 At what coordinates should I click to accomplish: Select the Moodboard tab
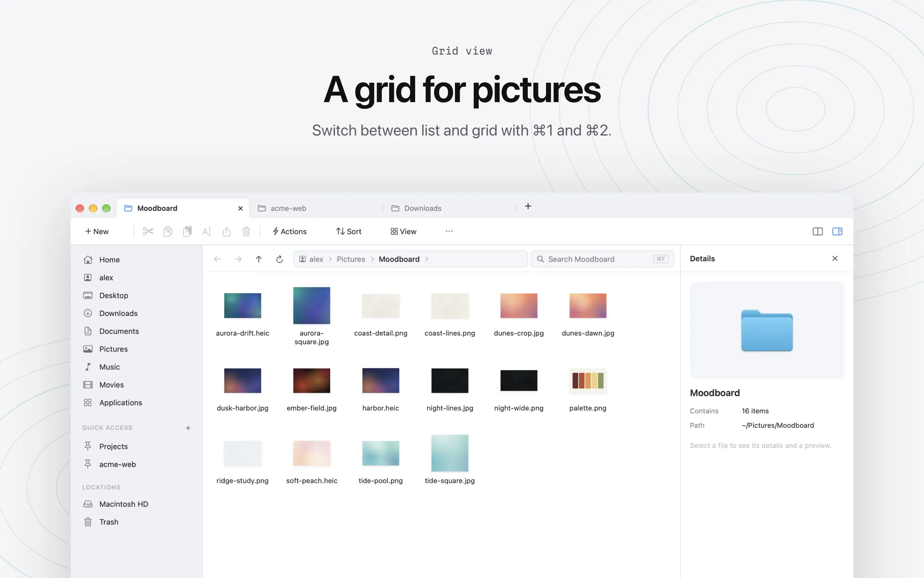(183, 208)
